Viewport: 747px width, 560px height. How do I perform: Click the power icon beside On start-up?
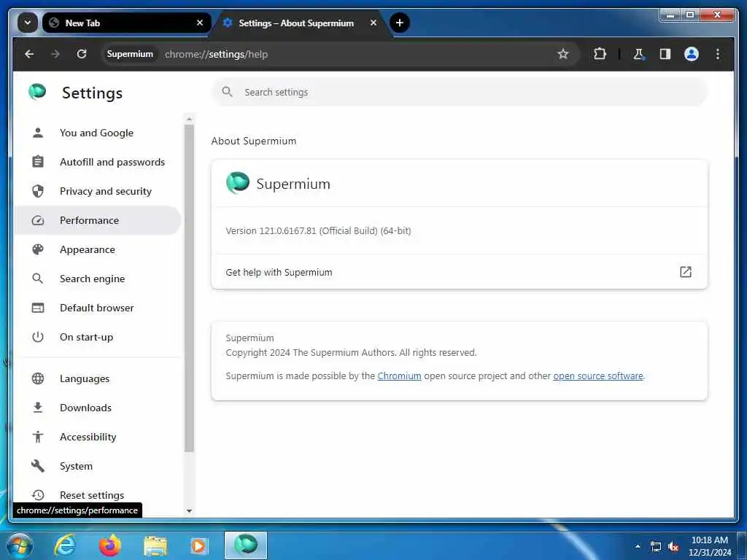[x=38, y=337]
